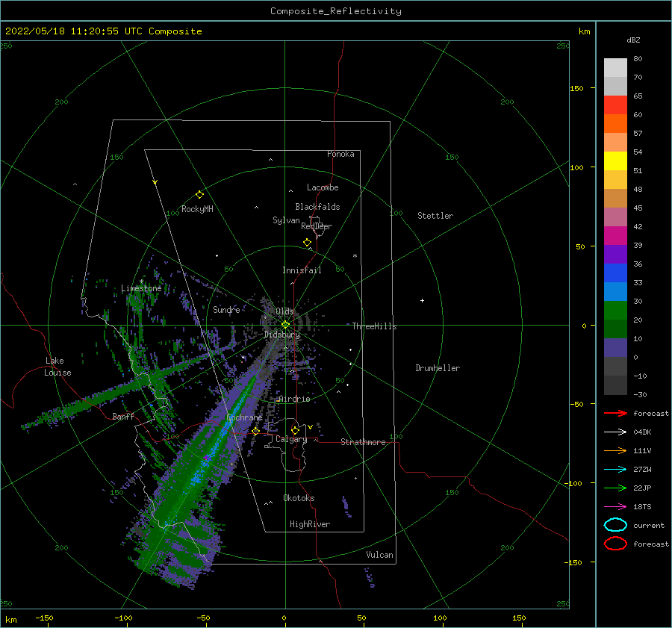Click the RockyMH label
The height and width of the screenshot is (628, 672).
[x=197, y=209]
